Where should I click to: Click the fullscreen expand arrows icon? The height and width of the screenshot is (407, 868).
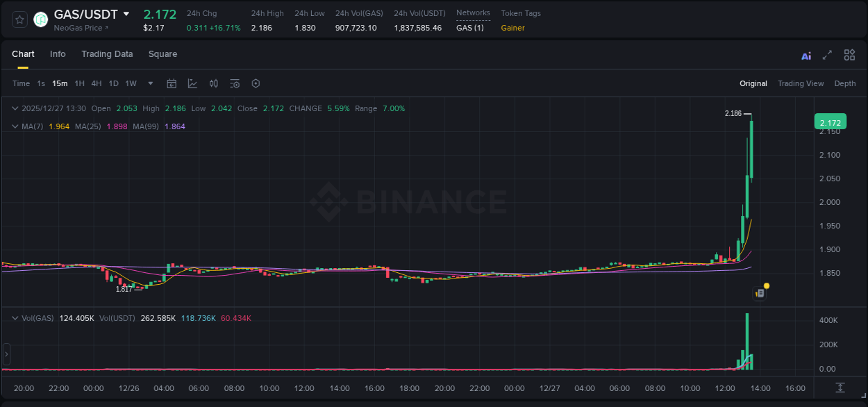point(828,54)
